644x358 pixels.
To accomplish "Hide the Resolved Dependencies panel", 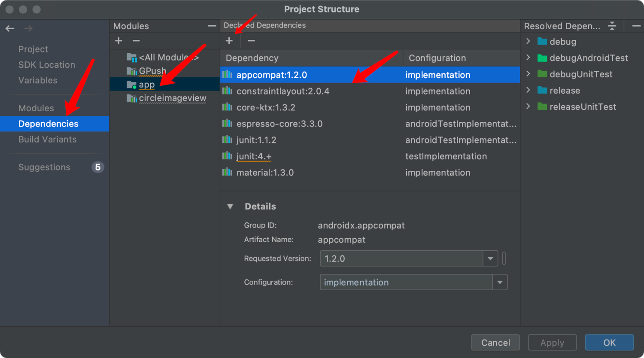I will pyautogui.click(x=636, y=26).
